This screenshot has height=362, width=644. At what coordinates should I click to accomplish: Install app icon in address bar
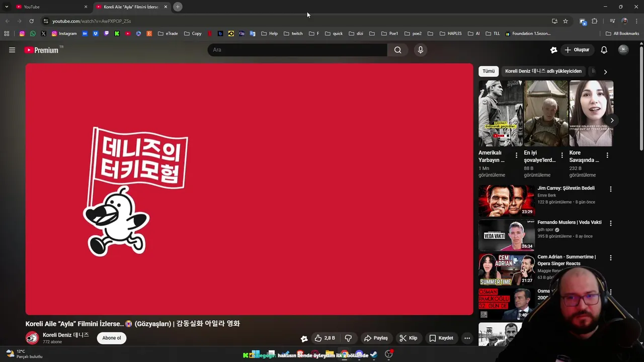[x=554, y=21]
